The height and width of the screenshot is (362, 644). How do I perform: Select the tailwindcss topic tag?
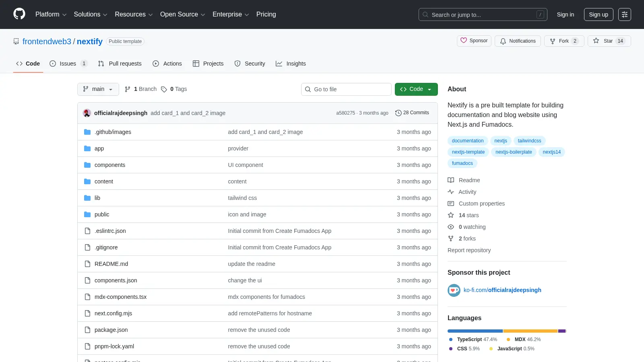click(529, 141)
